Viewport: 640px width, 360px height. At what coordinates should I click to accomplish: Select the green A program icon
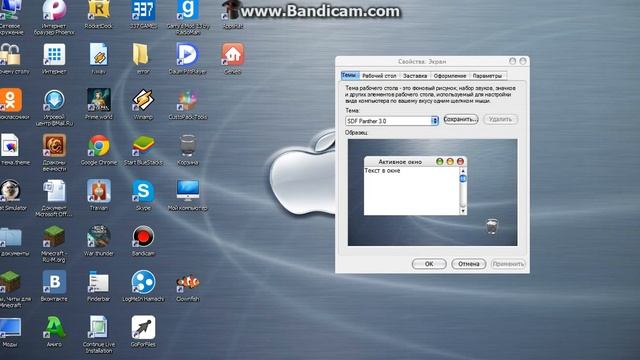pos(54,328)
